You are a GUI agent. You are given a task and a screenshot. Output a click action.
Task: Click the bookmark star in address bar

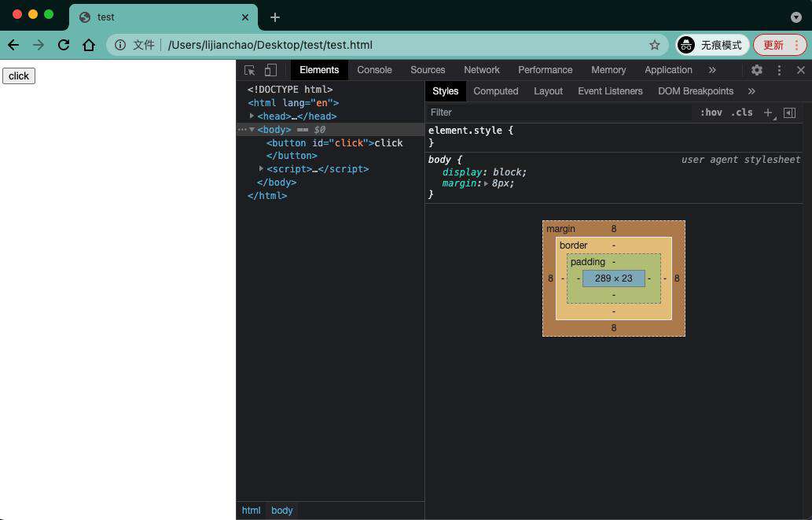tap(655, 45)
